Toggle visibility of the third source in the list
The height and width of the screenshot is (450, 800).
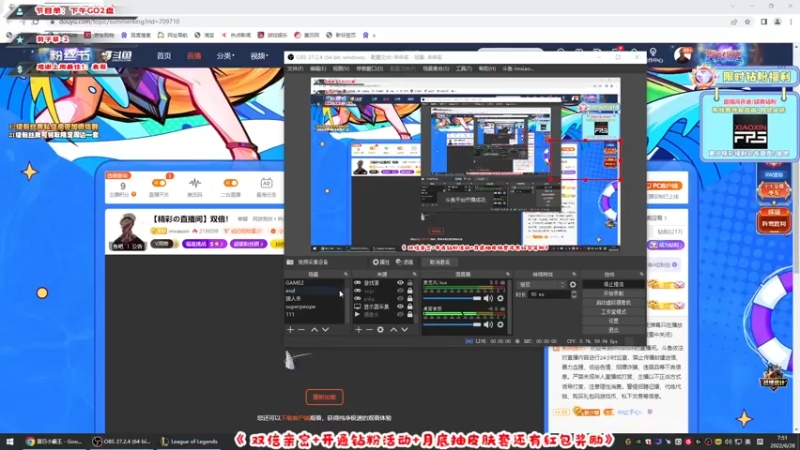coord(401,299)
